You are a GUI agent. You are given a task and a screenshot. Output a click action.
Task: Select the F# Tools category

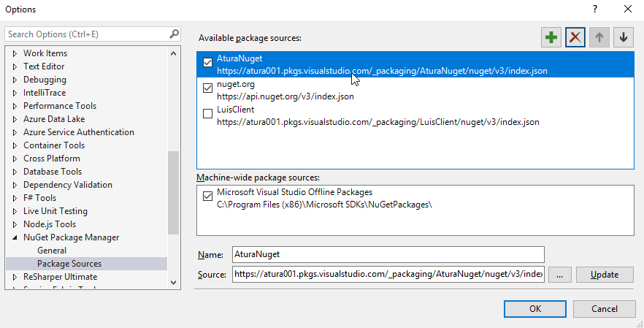point(40,198)
